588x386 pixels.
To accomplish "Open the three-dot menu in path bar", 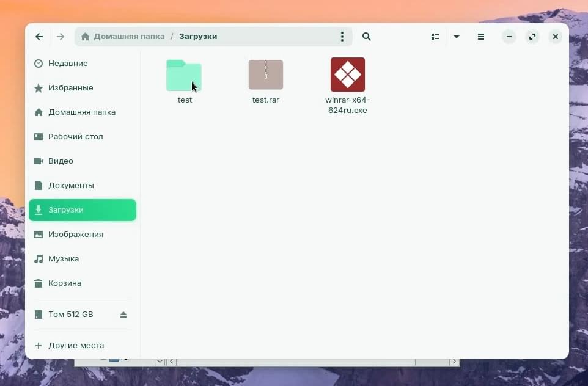I will (342, 37).
